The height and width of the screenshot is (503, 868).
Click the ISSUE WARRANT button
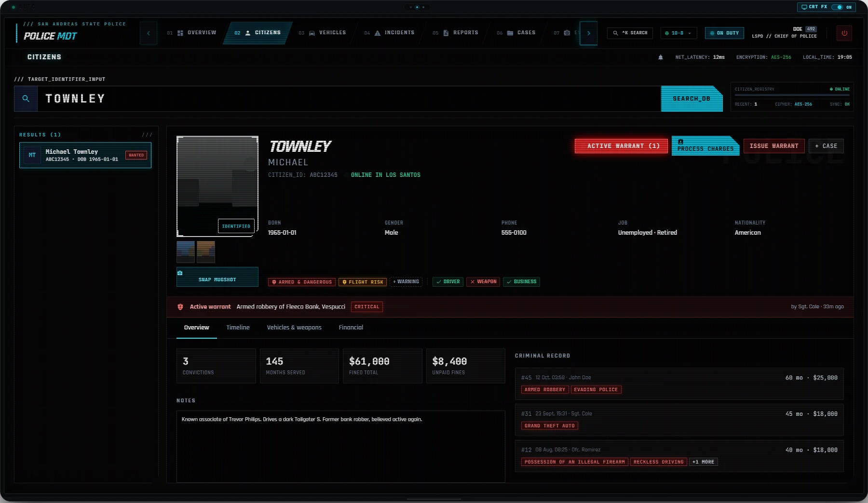tap(774, 146)
